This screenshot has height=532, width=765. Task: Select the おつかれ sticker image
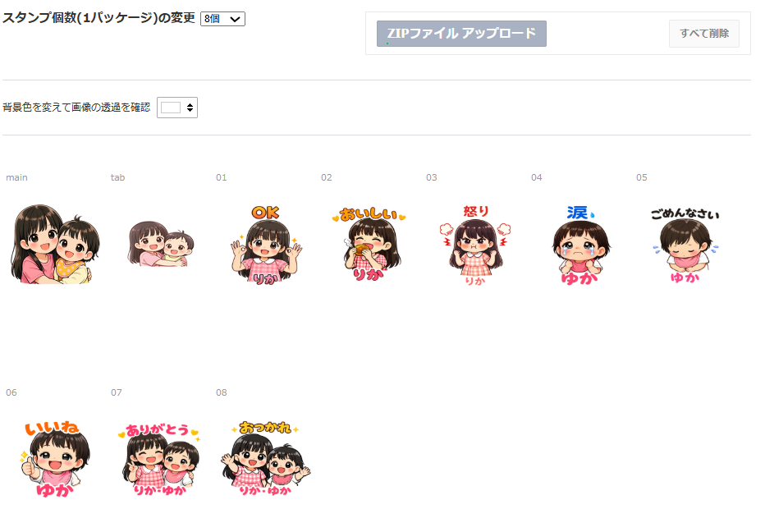tap(266, 460)
